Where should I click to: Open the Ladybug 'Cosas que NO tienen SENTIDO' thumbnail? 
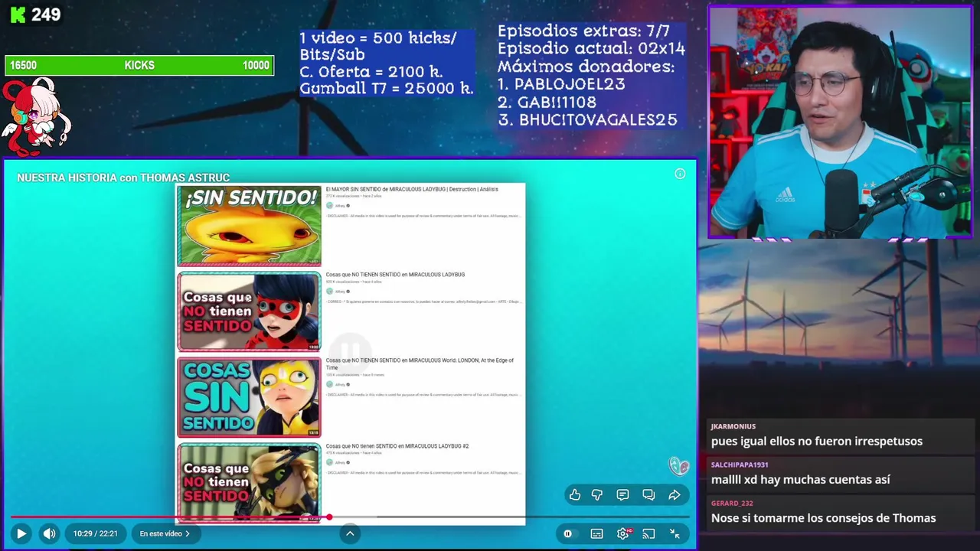[x=250, y=311]
